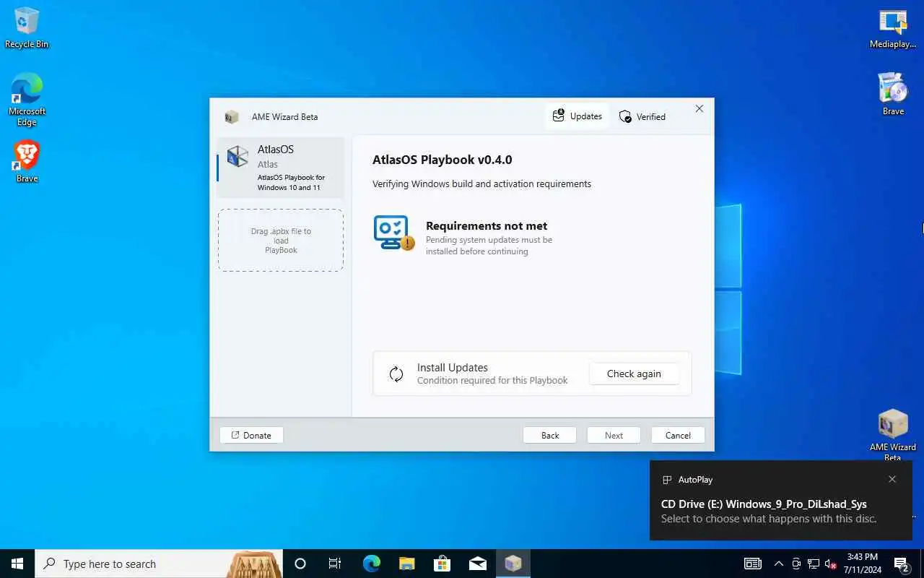This screenshot has height=578, width=924.
Task: Open Mail app from taskbar
Action: pos(477,564)
